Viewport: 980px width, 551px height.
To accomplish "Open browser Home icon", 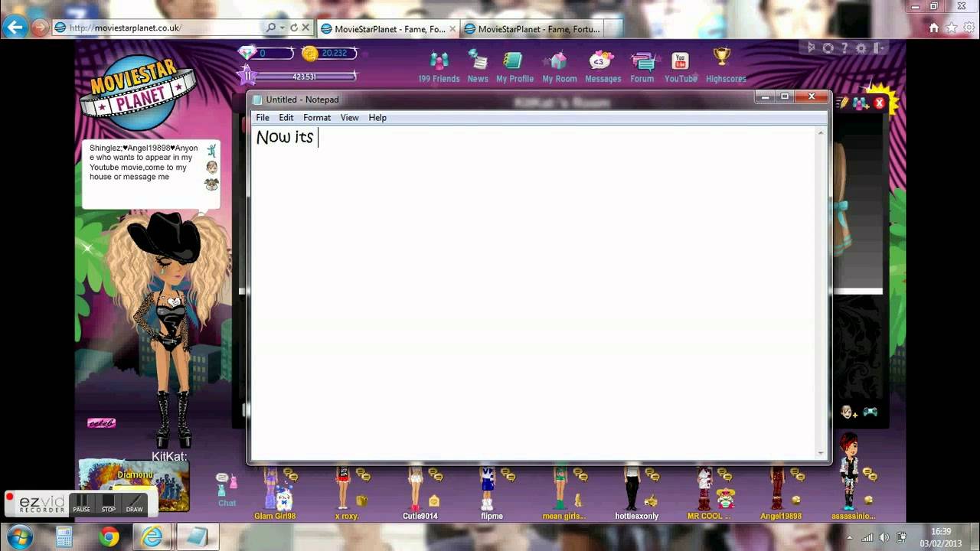I will 934,28.
